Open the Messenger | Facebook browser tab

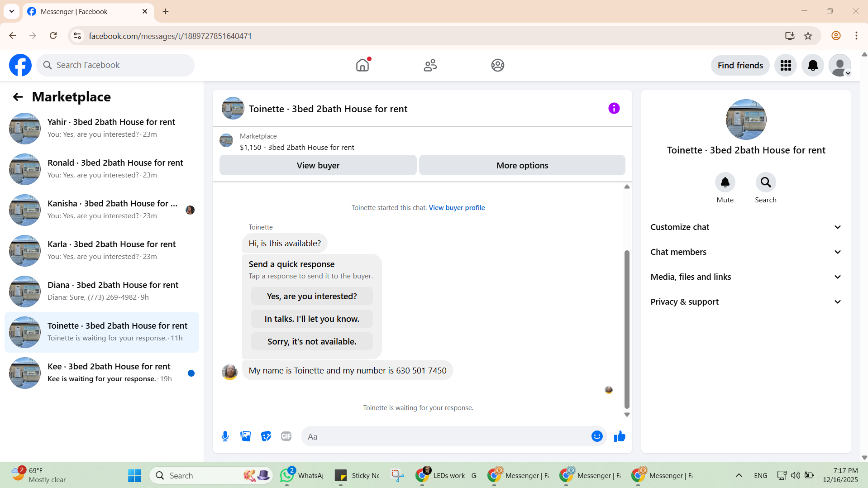point(88,12)
